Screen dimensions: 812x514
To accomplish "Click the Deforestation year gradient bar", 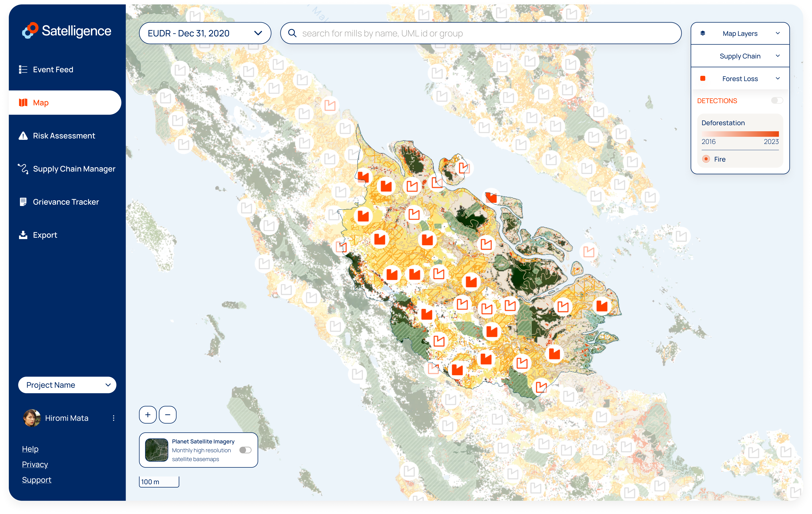I will tap(740, 134).
